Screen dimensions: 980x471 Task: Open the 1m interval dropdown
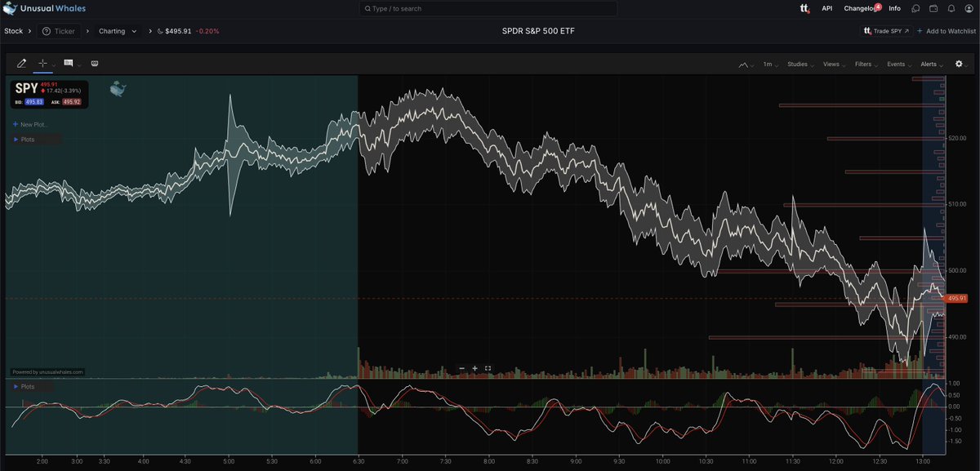770,64
